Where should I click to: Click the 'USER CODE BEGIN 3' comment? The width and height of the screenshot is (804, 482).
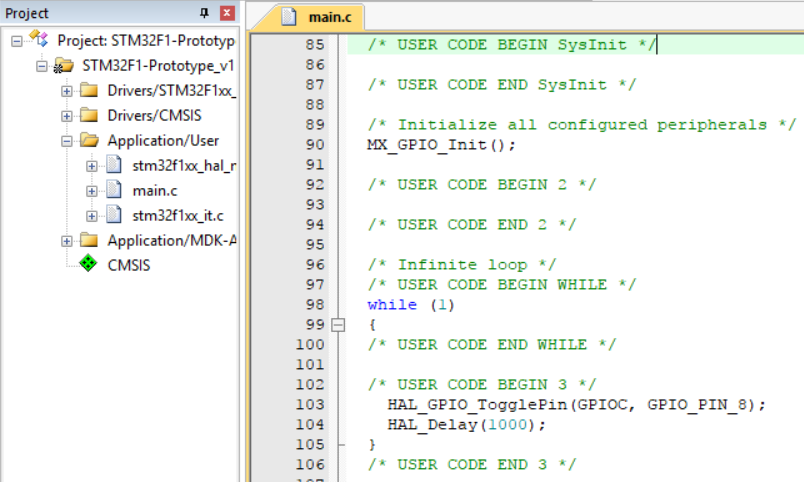pyautogui.click(x=482, y=385)
